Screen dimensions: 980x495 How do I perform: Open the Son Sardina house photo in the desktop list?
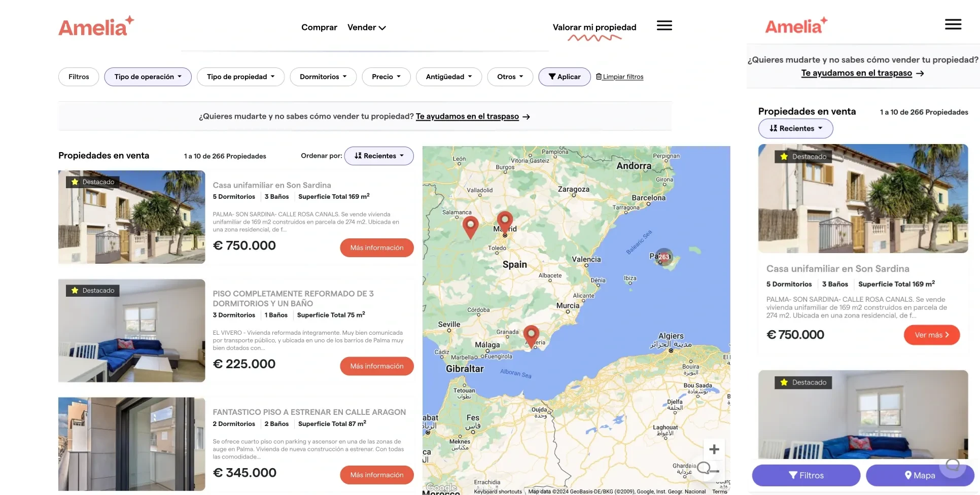click(x=132, y=217)
